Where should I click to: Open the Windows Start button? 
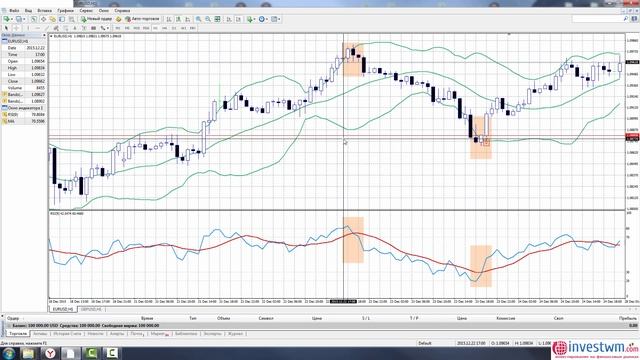pyautogui.click(x=9, y=353)
